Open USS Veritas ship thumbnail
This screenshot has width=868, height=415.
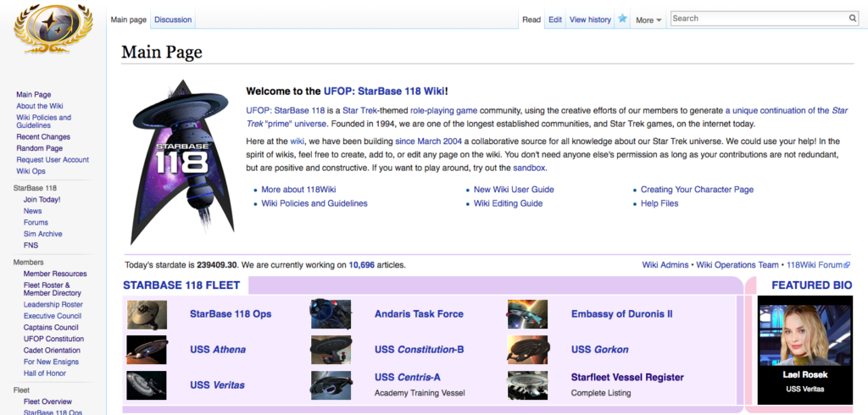(147, 385)
